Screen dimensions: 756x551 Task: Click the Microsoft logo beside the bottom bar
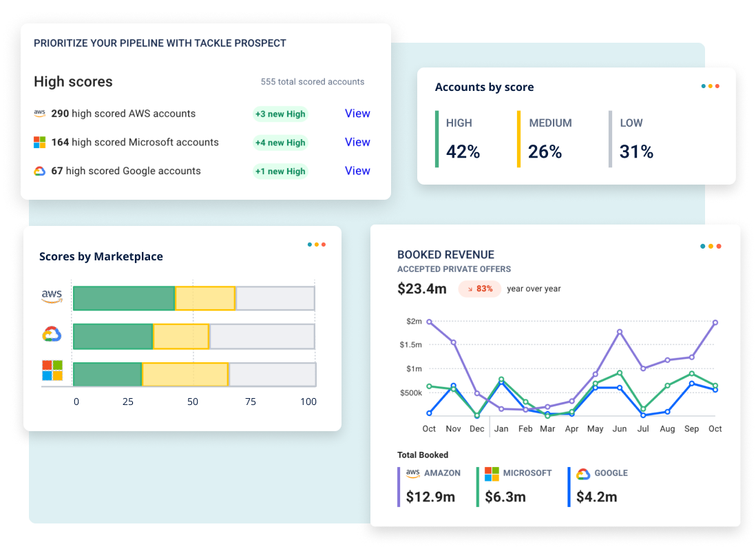click(x=52, y=371)
